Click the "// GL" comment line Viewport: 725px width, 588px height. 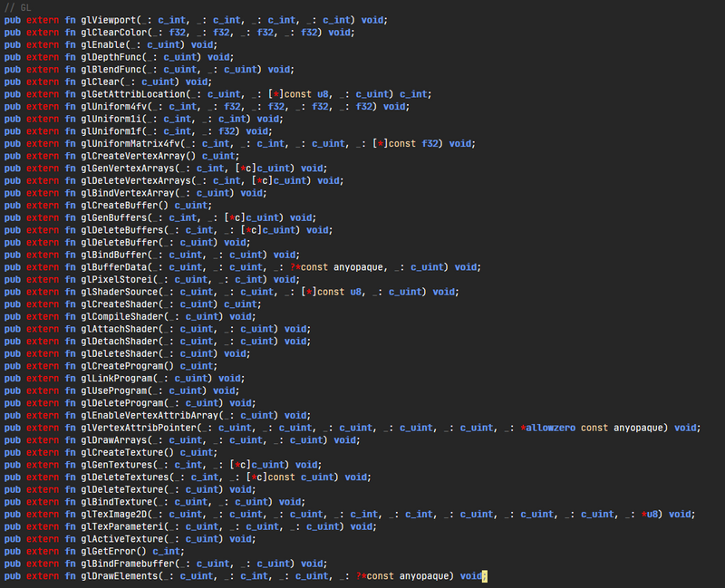click(x=18, y=7)
